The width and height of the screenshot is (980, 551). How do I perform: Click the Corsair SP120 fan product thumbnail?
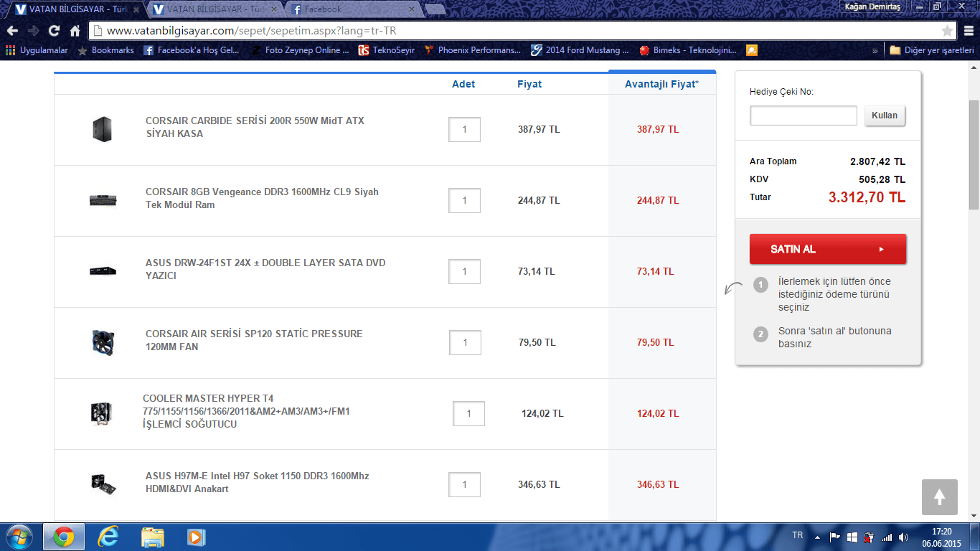(103, 342)
